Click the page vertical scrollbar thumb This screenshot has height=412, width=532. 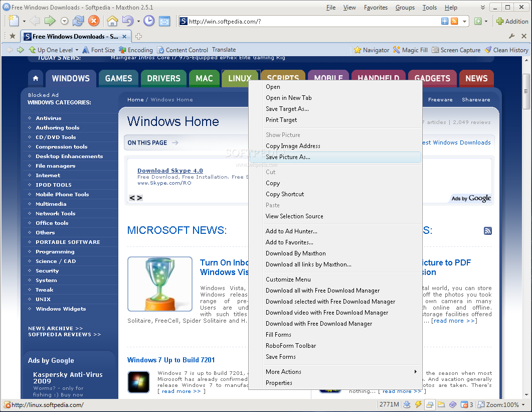pyautogui.click(x=526, y=91)
